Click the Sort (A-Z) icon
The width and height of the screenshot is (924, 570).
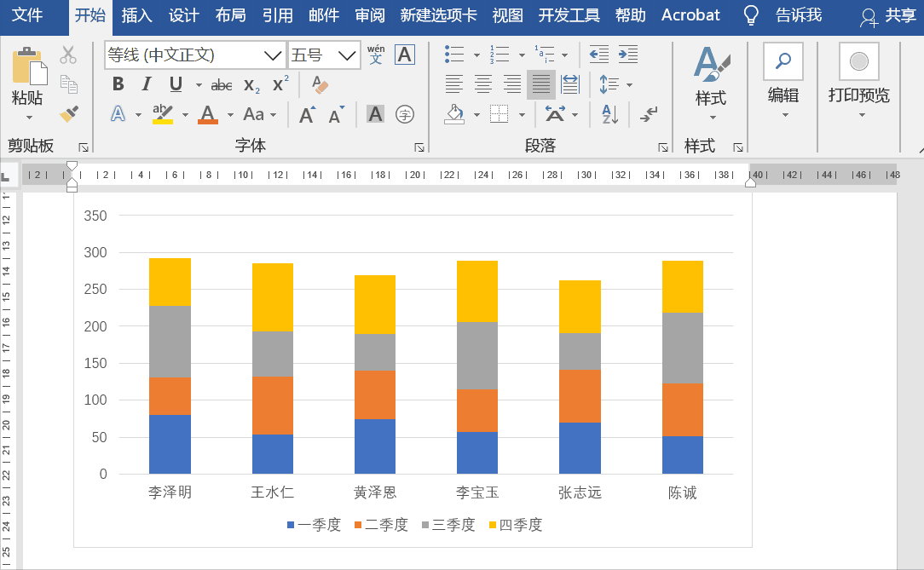point(610,115)
